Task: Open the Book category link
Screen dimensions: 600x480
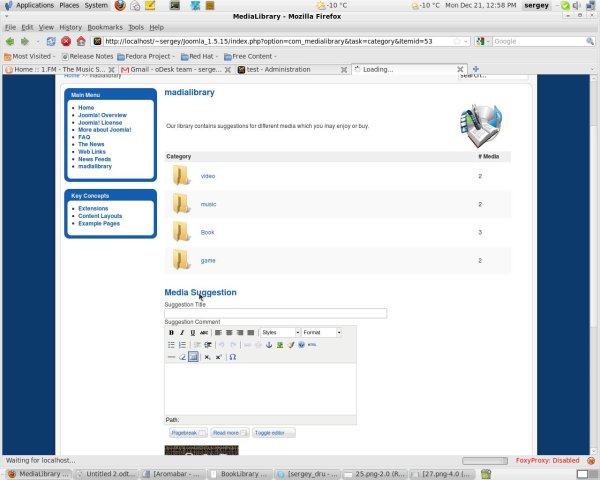Action: pyautogui.click(x=207, y=232)
